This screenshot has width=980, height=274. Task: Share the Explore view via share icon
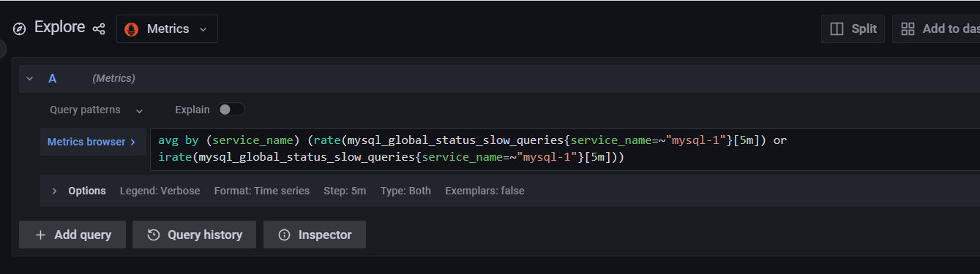pos(99,29)
